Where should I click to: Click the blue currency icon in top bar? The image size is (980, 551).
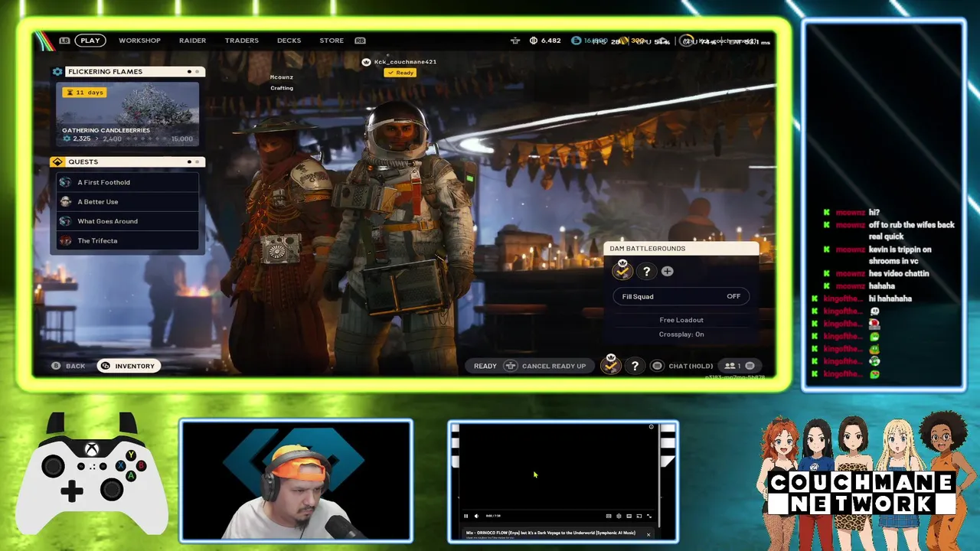[x=577, y=41]
